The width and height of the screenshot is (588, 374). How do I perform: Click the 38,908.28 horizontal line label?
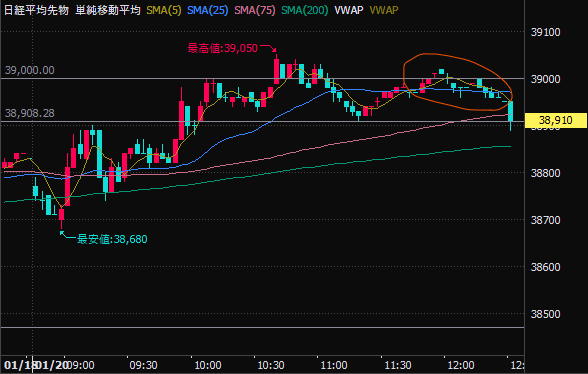point(30,113)
